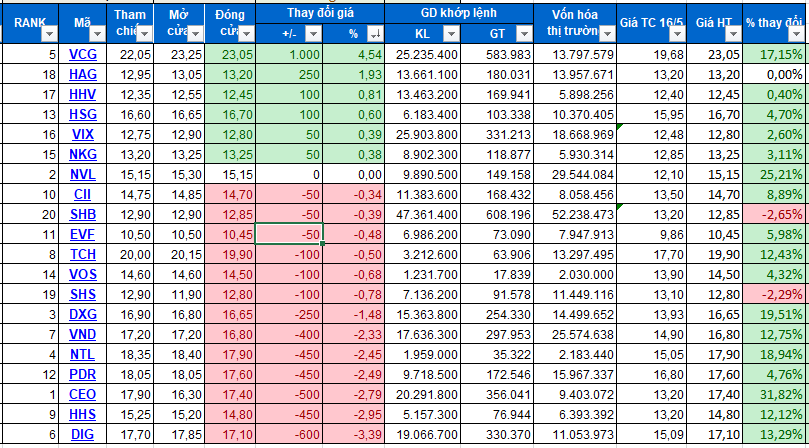
Task: Open the NKG stock link
Action: pos(83,154)
